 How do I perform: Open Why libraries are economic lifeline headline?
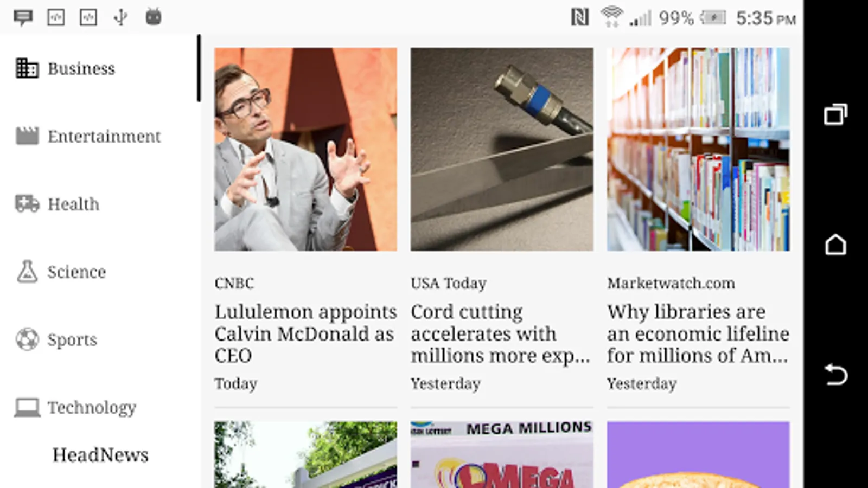click(698, 333)
